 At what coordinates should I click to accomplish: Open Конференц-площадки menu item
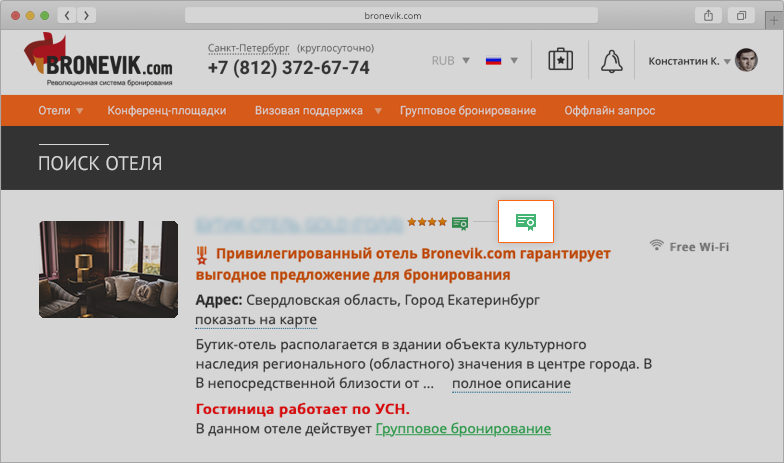(x=166, y=110)
